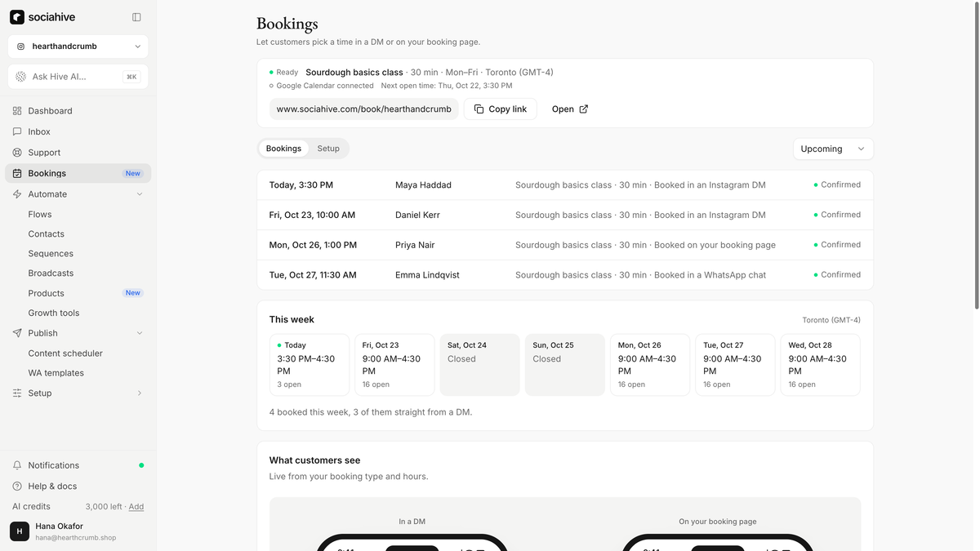Click the ⌘K shortcut badge

click(x=131, y=77)
